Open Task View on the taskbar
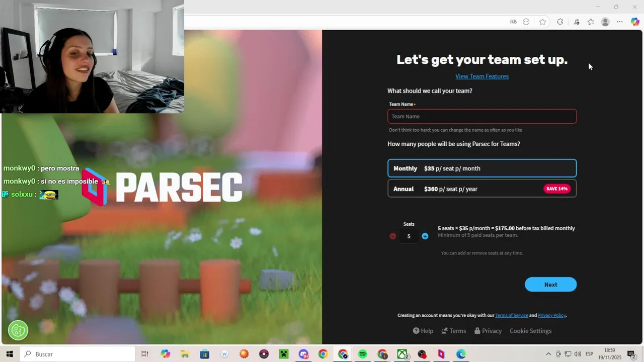This screenshot has width=644, height=362. (x=145, y=354)
